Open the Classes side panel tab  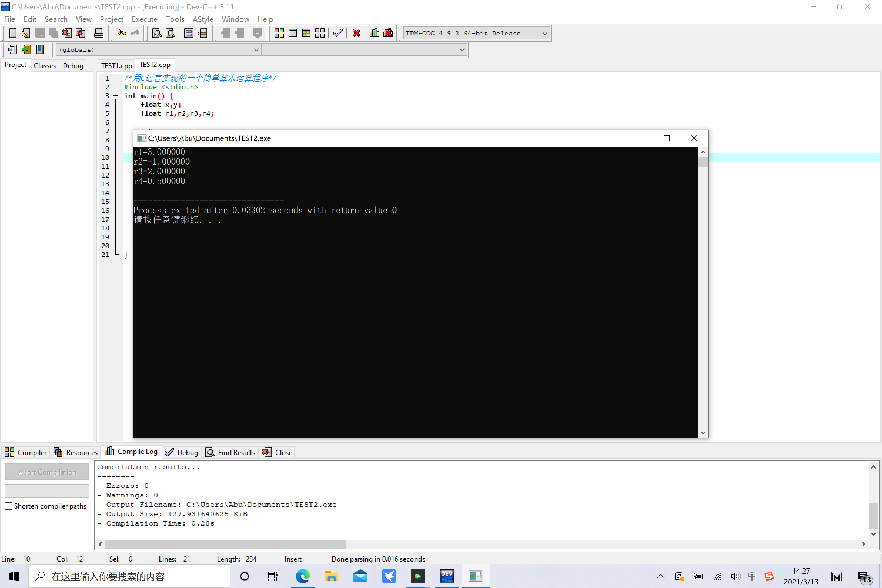coord(45,66)
